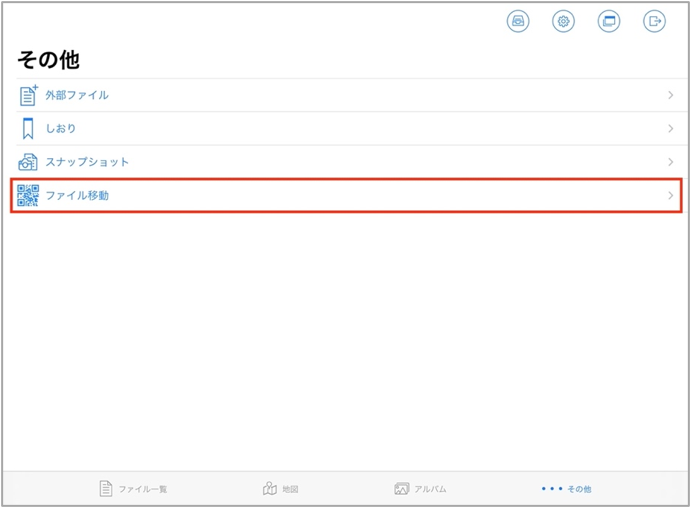The height and width of the screenshot is (508, 692).
Task: Open settings via the gear icon
Action: (564, 21)
